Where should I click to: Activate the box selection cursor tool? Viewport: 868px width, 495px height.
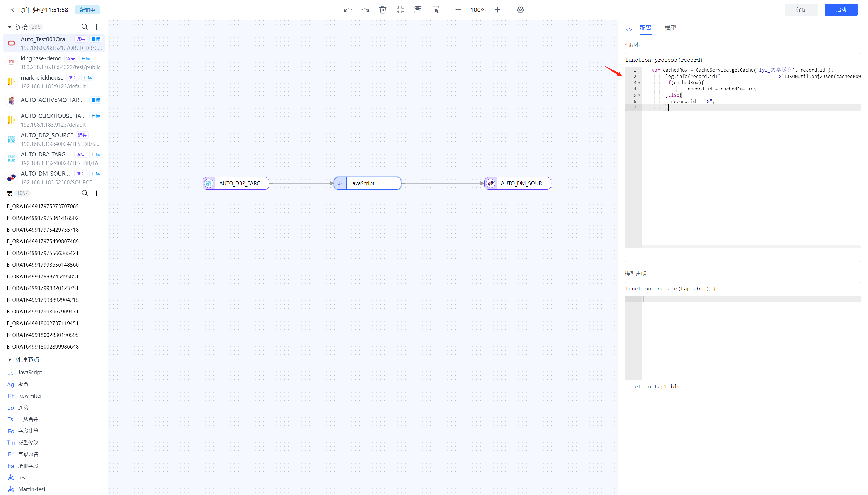pos(435,10)
